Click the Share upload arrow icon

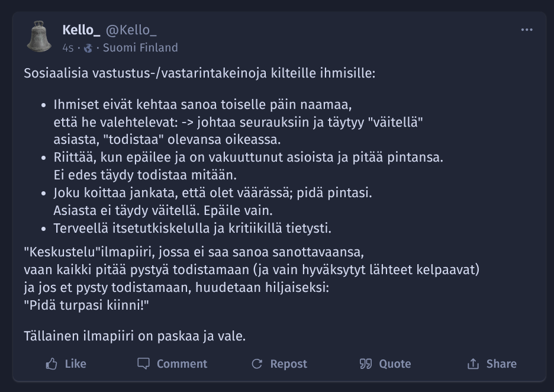(473, 364)
